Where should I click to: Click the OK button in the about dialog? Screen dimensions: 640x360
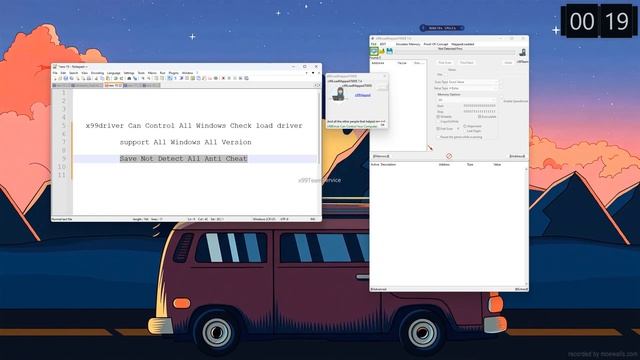click(x=382, y=125)
